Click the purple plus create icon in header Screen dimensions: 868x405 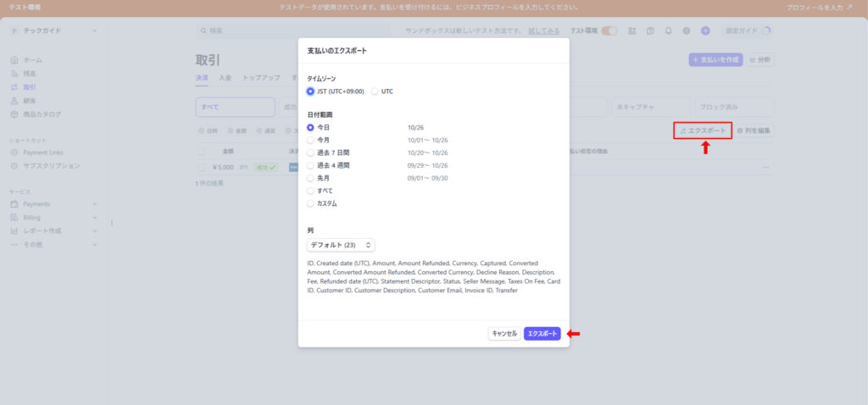pos(705,31)
